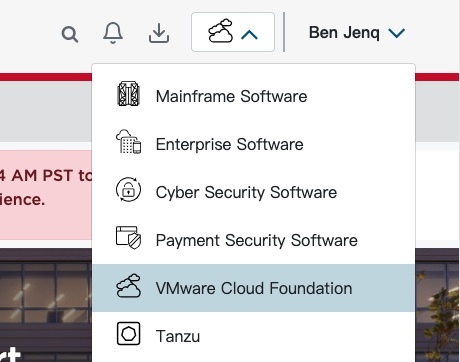The width and height of the screenshot is (460, 362).
Task: Open the Ben Jenq user menu
Action: click(357, 33)
